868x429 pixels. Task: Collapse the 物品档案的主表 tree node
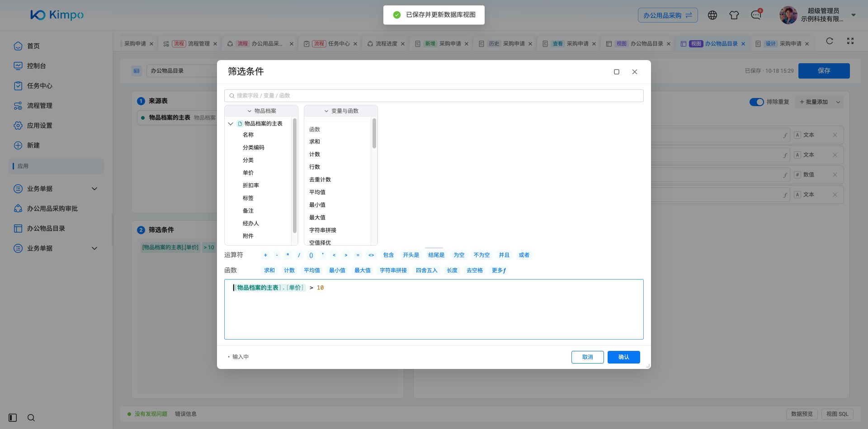[x=231, y=124]
